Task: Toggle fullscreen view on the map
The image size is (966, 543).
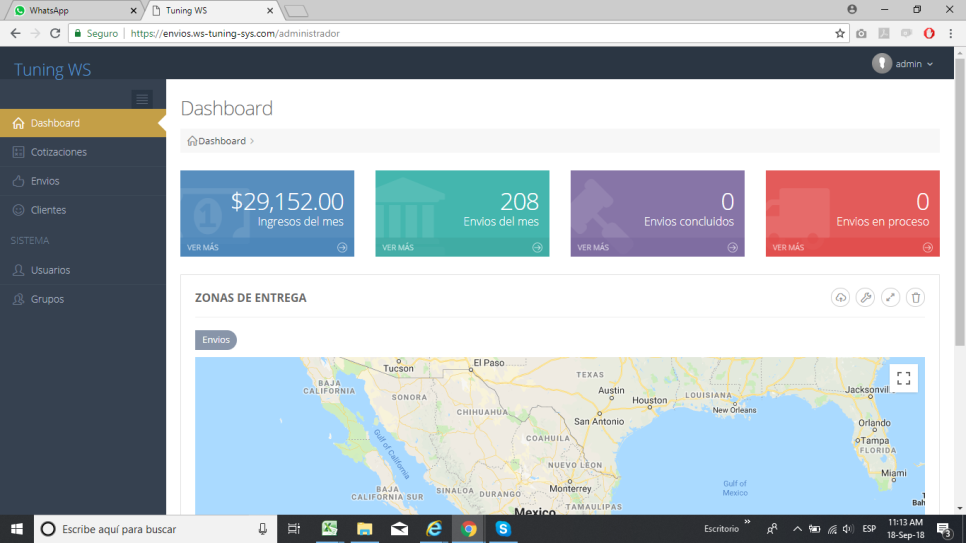Action: pyautogui.click(x=903, y=378)
